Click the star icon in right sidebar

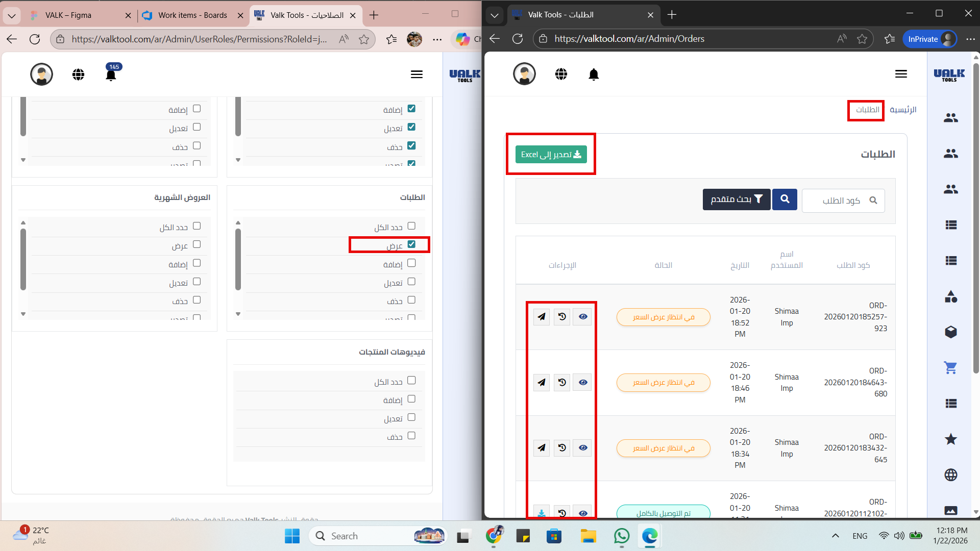(950, 439)
